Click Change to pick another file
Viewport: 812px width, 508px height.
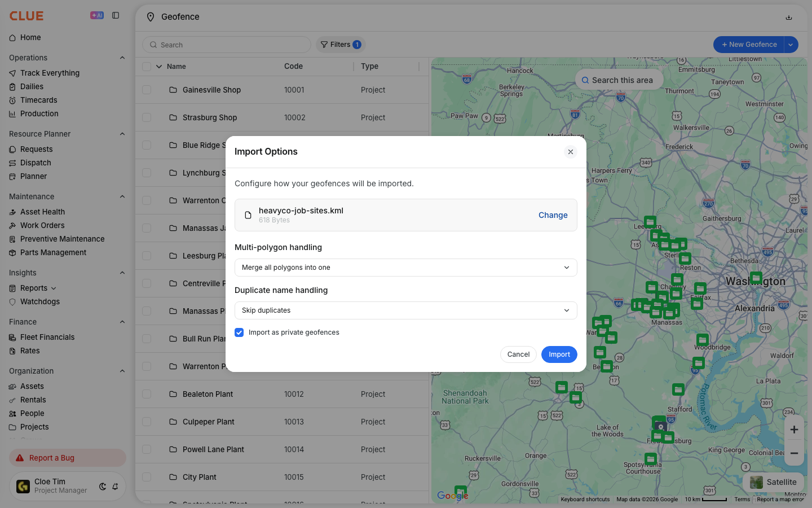pos(553,215)
